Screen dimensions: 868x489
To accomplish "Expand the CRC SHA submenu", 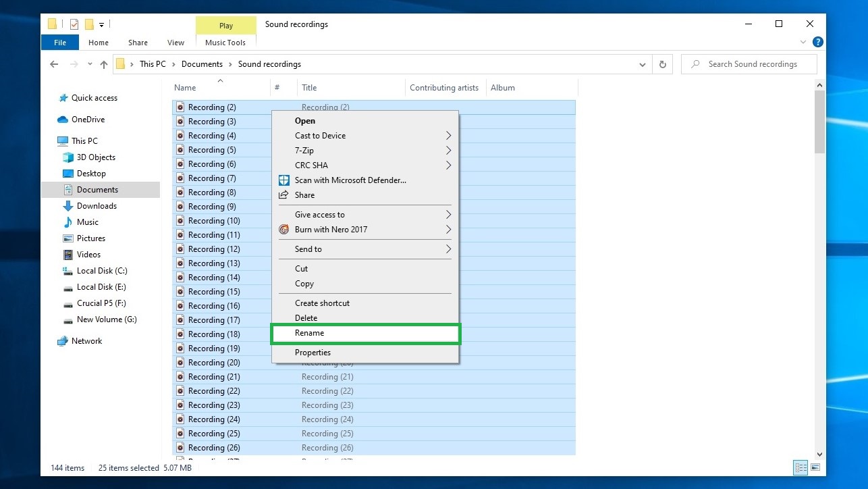I will point(448,165).
